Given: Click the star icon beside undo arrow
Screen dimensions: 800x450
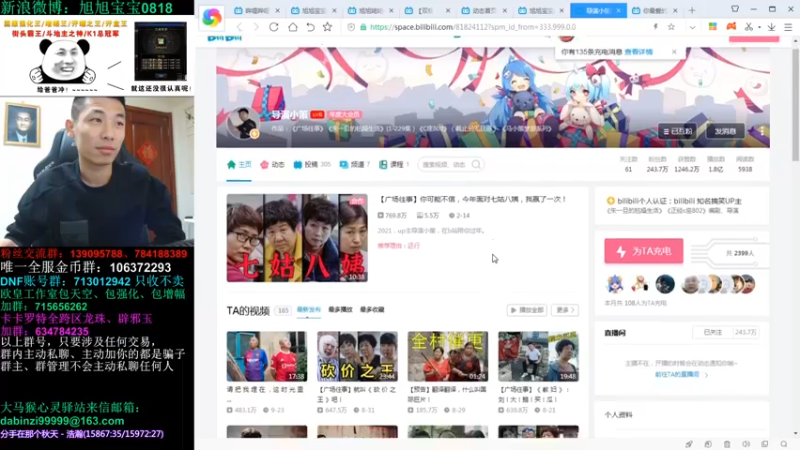Looking at the screenshot, I should (328, 27).
